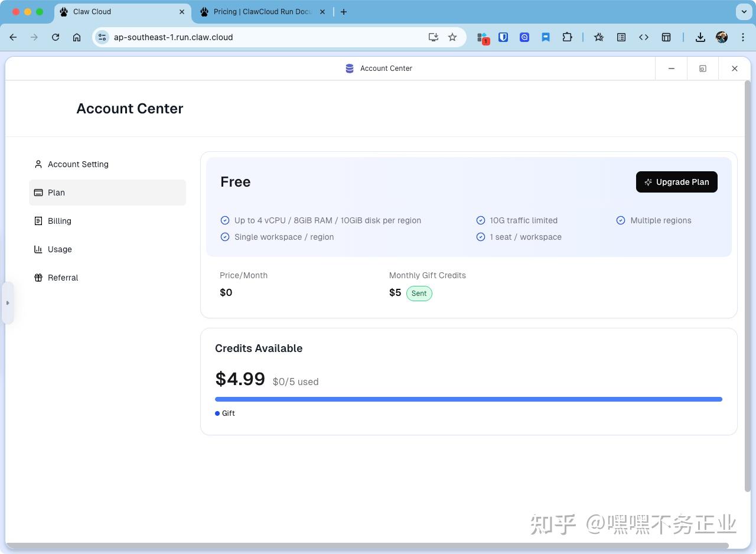Click the blue credits usage progress bar

[x=468, y=399]
